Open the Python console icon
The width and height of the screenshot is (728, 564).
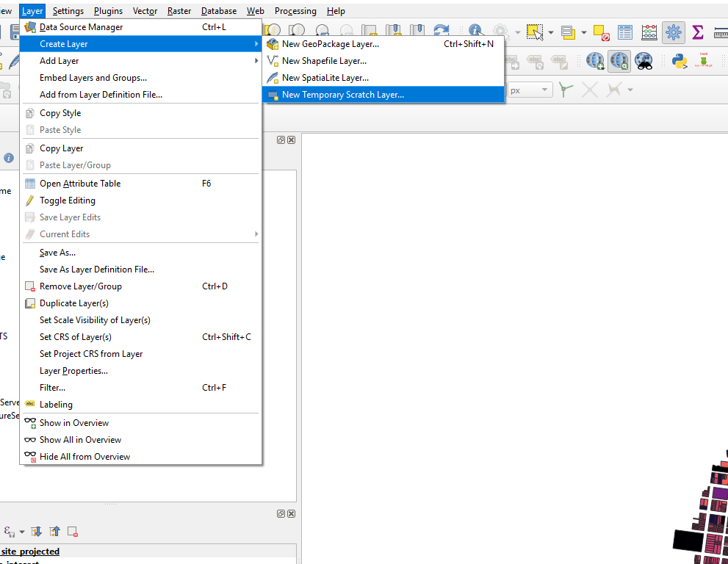click(x=680, y=61)
